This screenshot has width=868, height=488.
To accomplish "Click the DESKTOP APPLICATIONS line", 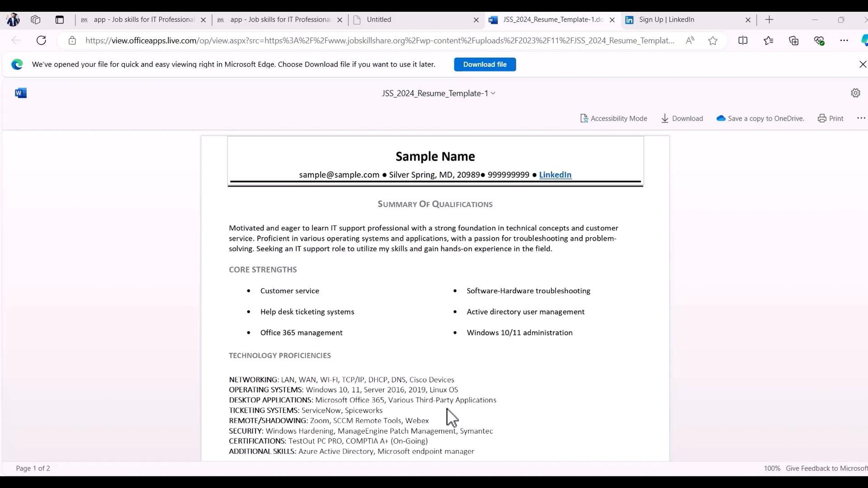I will pyautogui.click(x=363, y=400).
